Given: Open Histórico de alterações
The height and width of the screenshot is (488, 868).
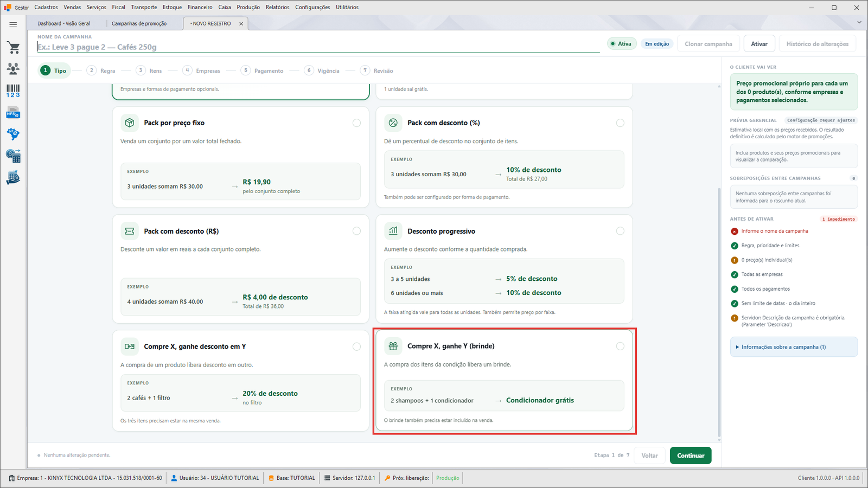Looking at the screenshot, I should (818, 44).
